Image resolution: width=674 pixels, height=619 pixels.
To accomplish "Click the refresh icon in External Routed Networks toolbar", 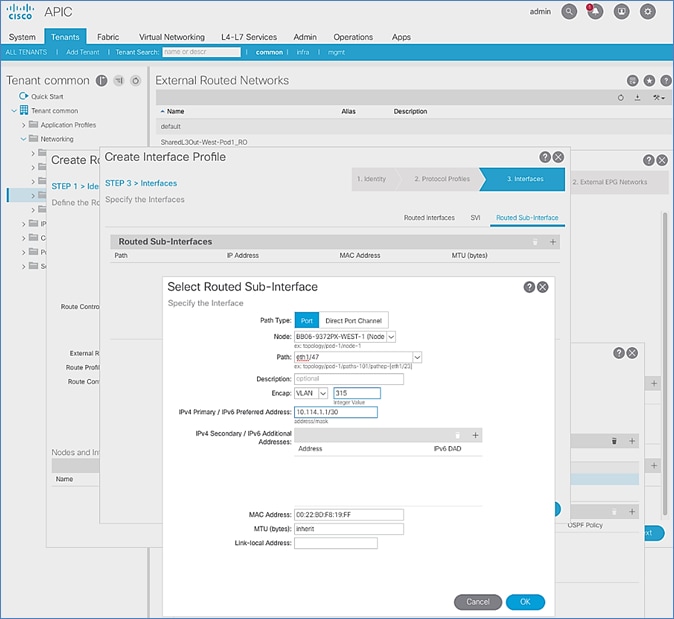I will point(621,98).
